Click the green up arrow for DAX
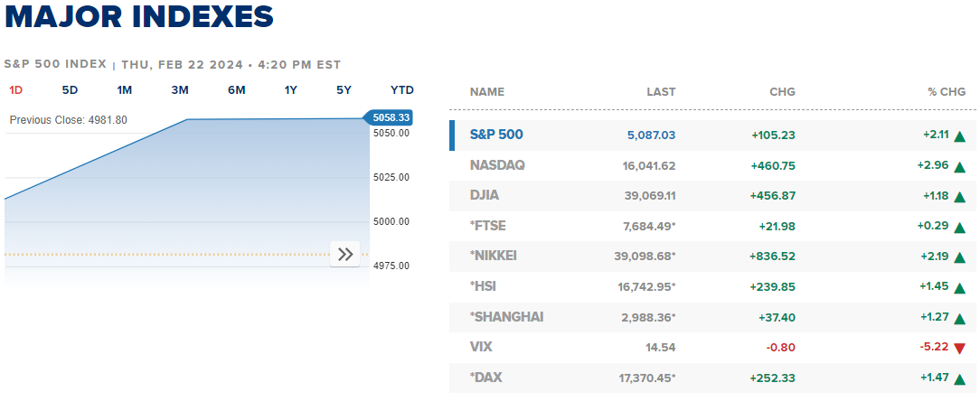This screenshot has height=420, width=980. point(959,378)
